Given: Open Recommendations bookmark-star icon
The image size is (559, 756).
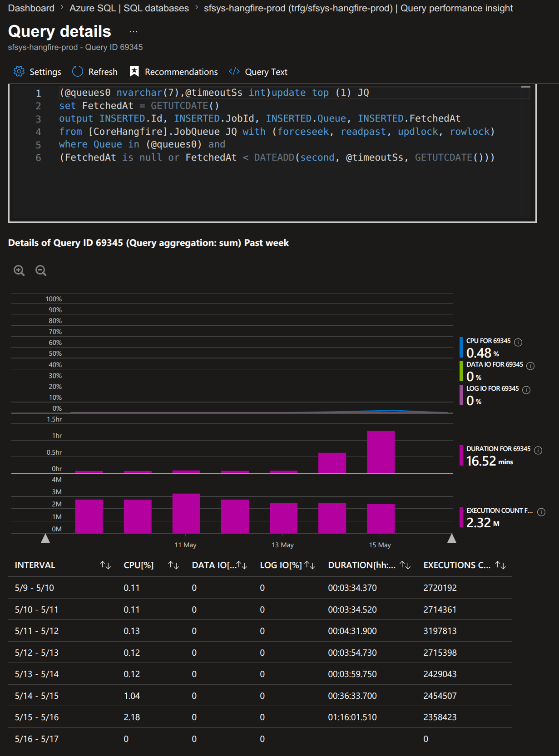Looking at the screenshot, I should pos(134,72).
